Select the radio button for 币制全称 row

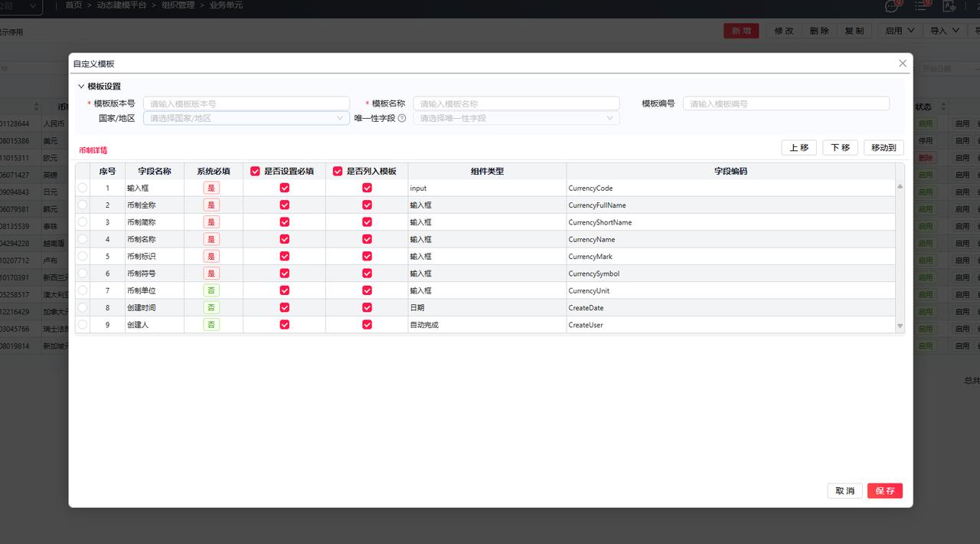point(83,205)
